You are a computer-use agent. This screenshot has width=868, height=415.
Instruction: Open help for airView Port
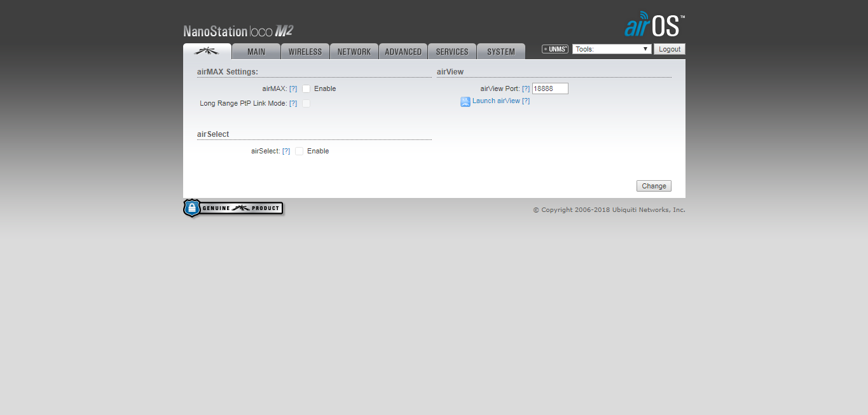click(526, 88)
